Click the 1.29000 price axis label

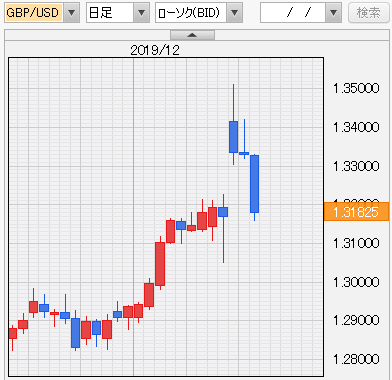click(356, 320)
